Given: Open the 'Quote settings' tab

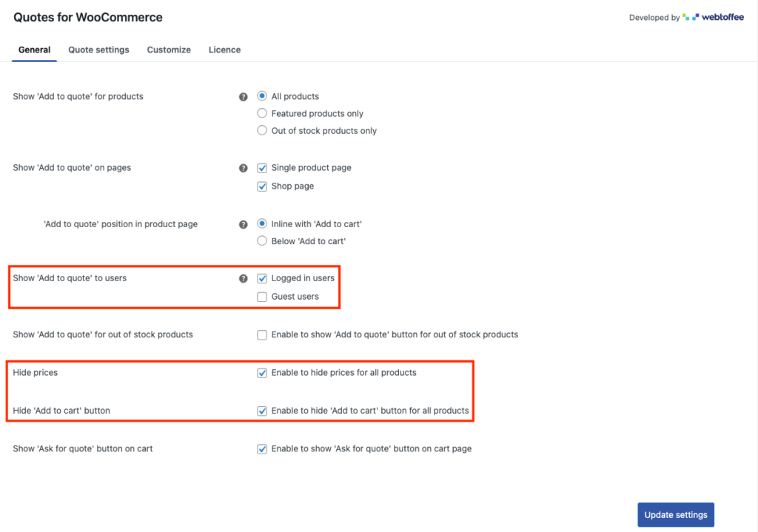Looking at the screenshot, I should coord(98,50).
